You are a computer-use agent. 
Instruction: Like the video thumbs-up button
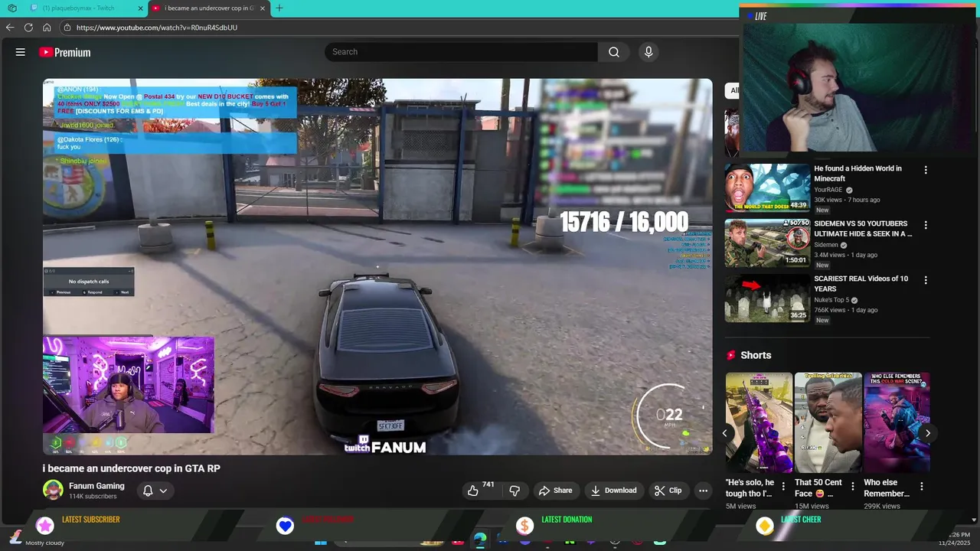pyautogui.click(x=473, y=491)
